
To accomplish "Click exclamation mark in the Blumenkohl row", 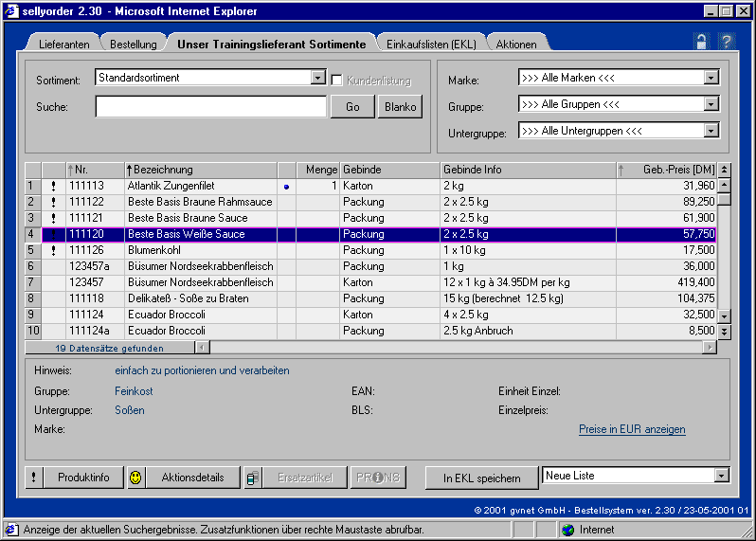I will pos(53,251).
